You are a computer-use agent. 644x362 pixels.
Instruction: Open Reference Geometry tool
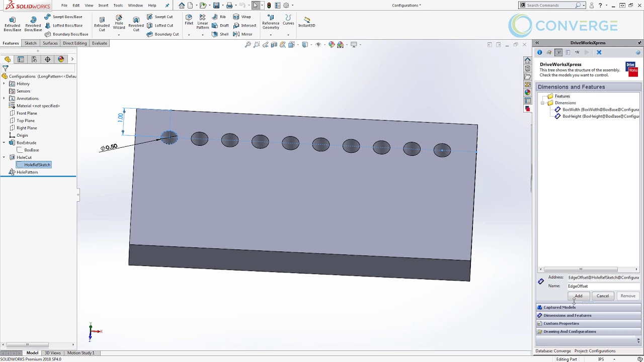[271, 22]
